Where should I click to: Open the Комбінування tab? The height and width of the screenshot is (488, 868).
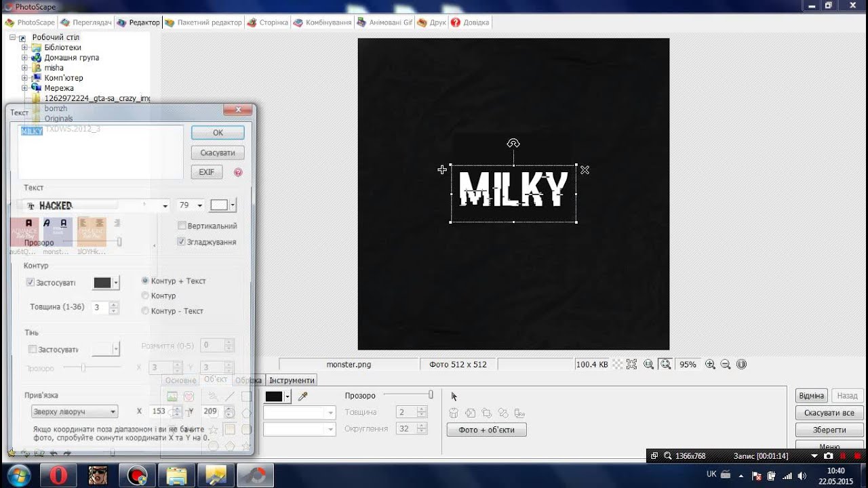coord(323,22)
